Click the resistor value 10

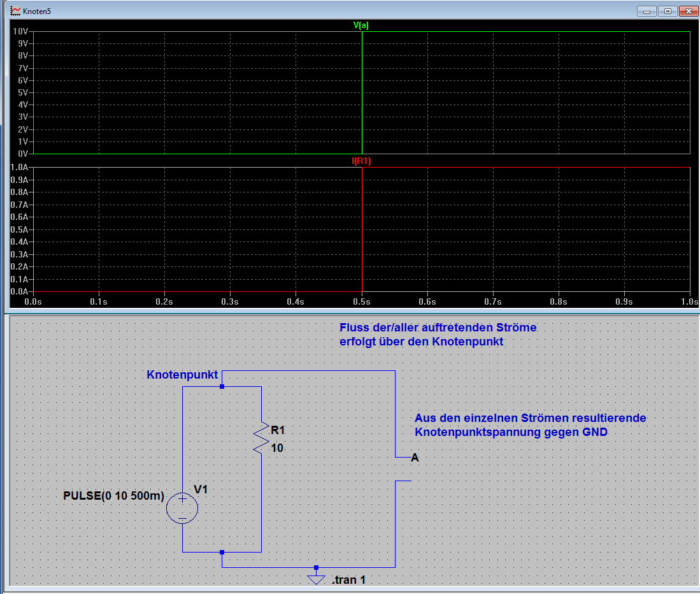277,447
